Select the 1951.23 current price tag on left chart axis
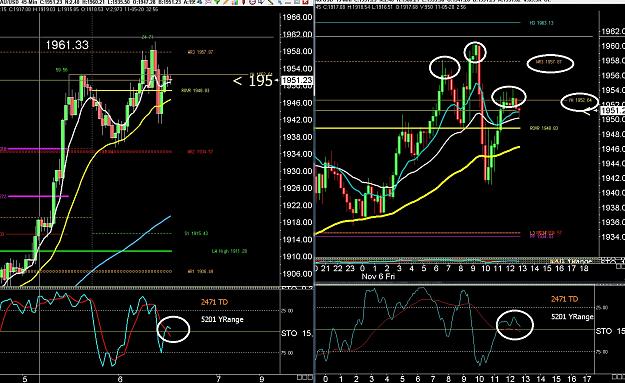 [x=297, y=81]
